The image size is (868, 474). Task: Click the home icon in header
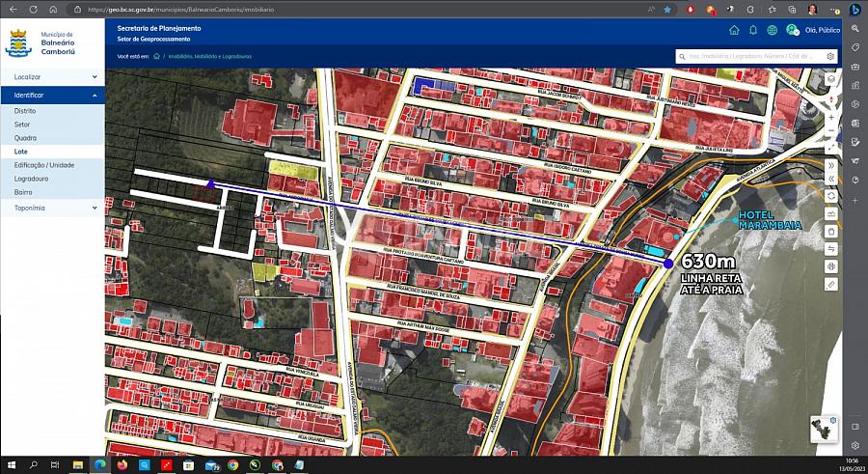735,30
